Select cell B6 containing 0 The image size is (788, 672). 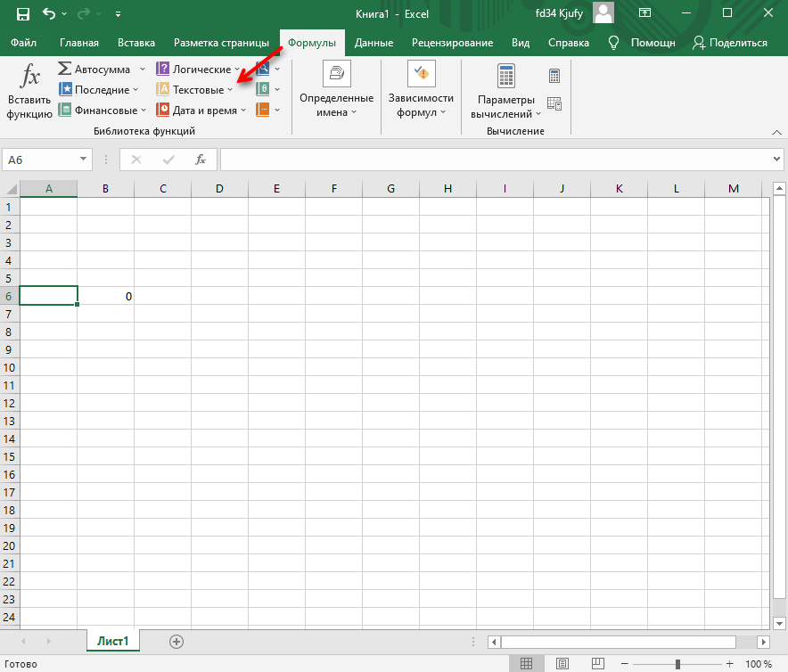105,296
